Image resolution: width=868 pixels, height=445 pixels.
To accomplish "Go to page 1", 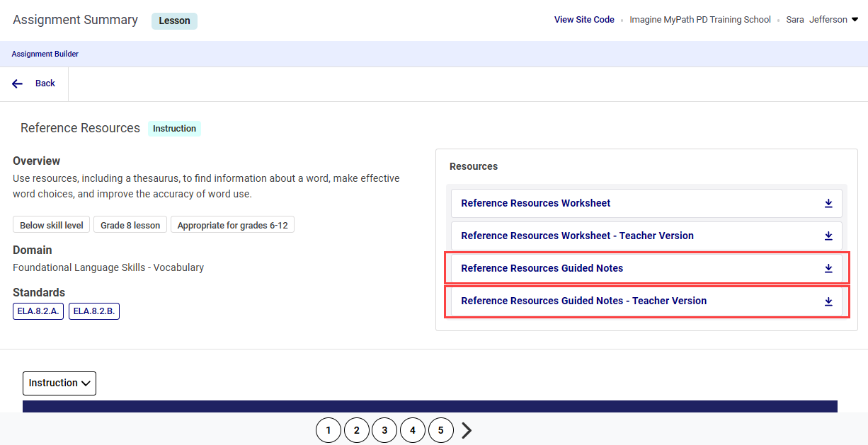I will pyautogui.click(x=329, y=430).
